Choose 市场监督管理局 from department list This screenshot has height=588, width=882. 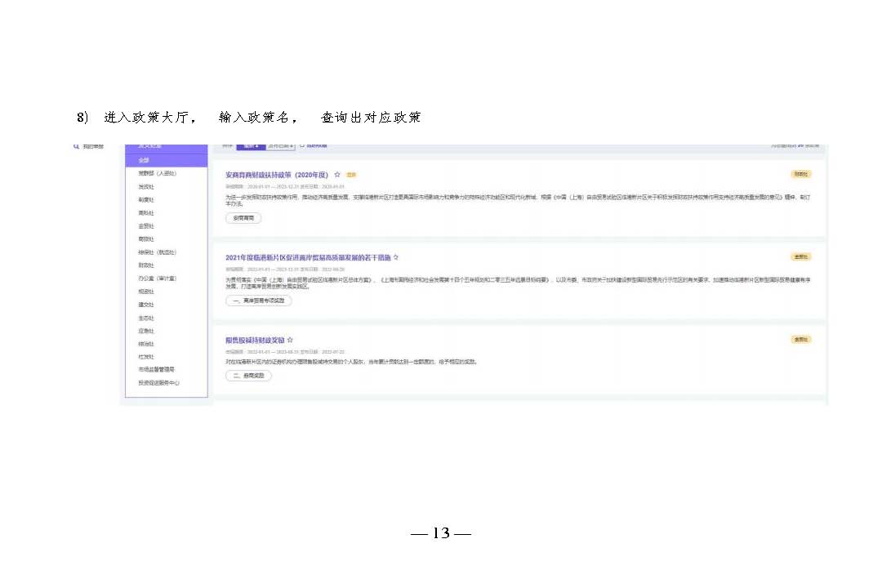156,369
